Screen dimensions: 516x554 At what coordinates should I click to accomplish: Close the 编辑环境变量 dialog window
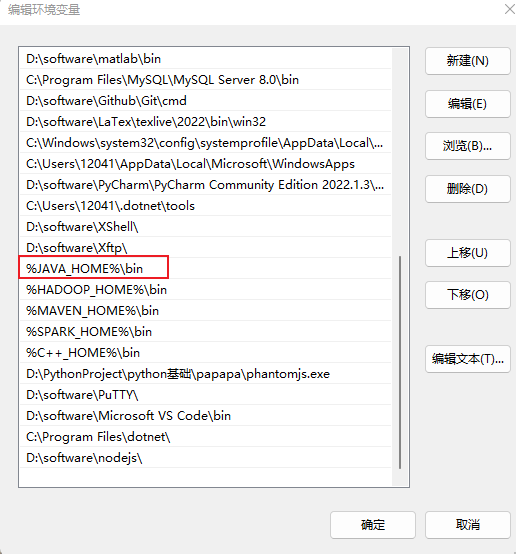pyautogui.click(x=509, y=9)
